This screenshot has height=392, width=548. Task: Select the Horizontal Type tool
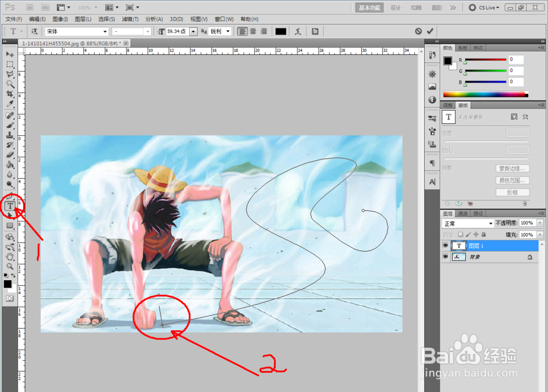10,206
